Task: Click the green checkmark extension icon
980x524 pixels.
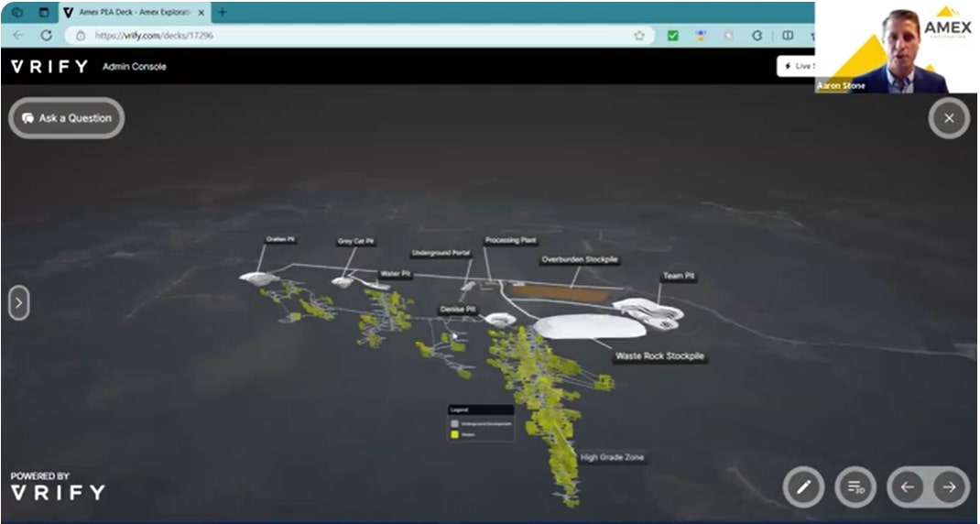Action: pyautogui.click(x=672, y=36)
